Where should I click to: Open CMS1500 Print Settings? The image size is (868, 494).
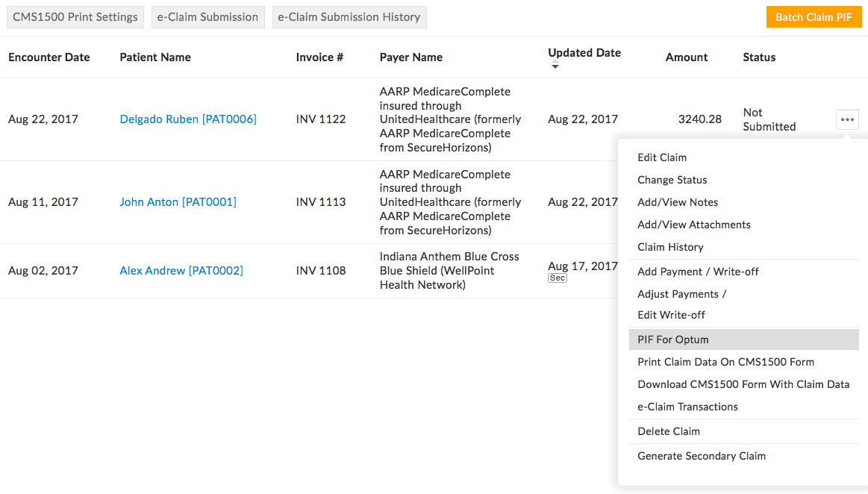(75, 17)
